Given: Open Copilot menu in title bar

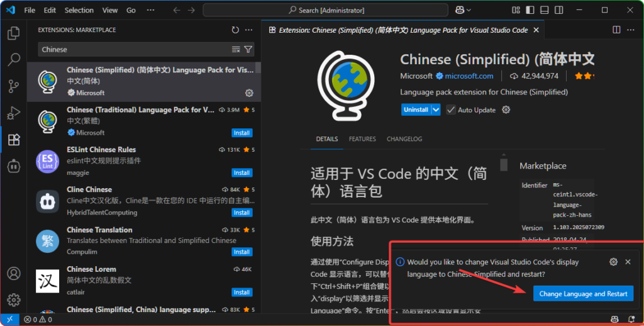Looking at the screenshot, I should tap(463, 10).
